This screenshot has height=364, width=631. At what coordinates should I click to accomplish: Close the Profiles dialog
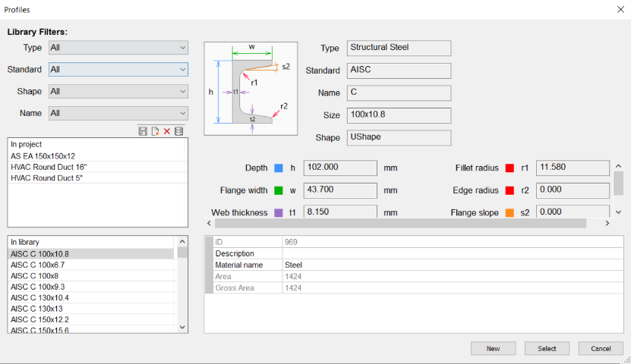click(x=620, y=9)
